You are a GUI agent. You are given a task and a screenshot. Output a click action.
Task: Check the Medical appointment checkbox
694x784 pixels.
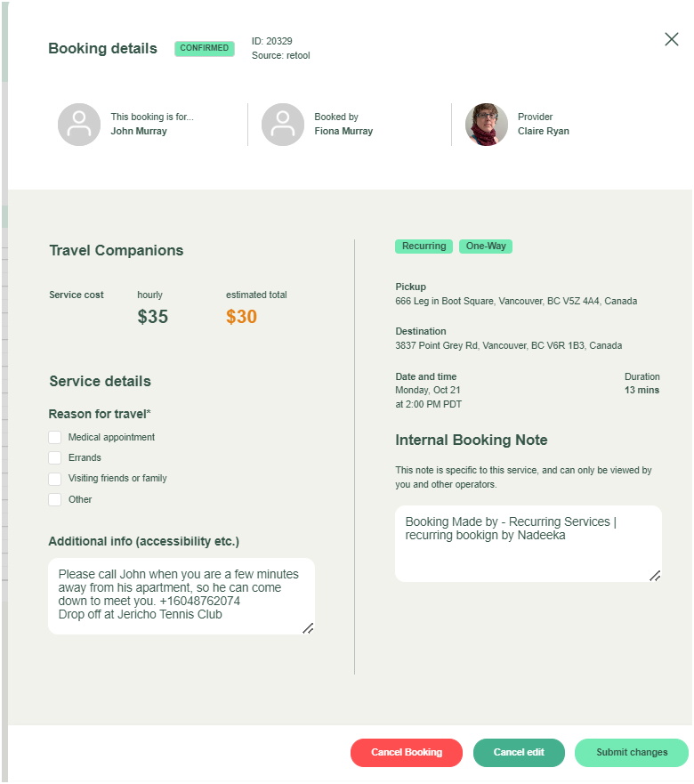point(55,438)
